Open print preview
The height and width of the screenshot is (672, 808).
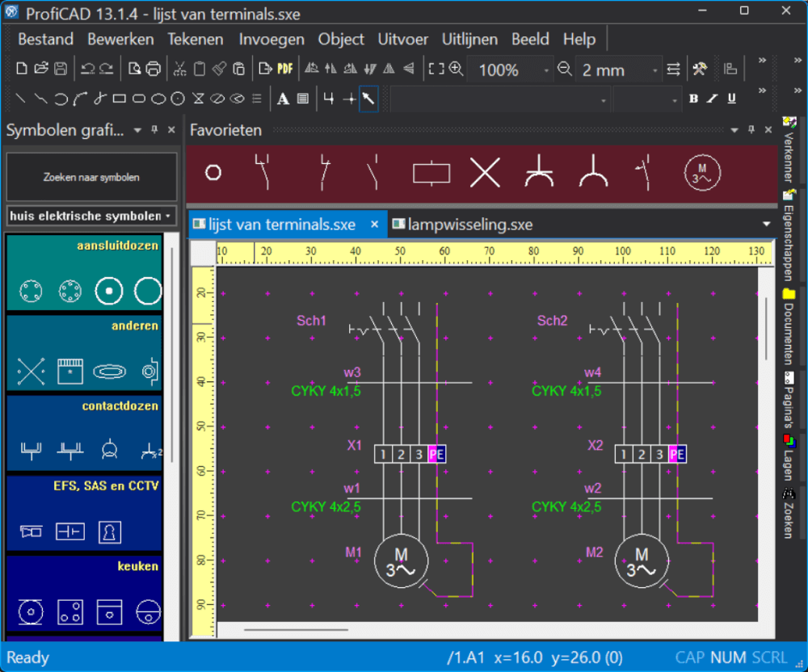[x=134, y=69]
